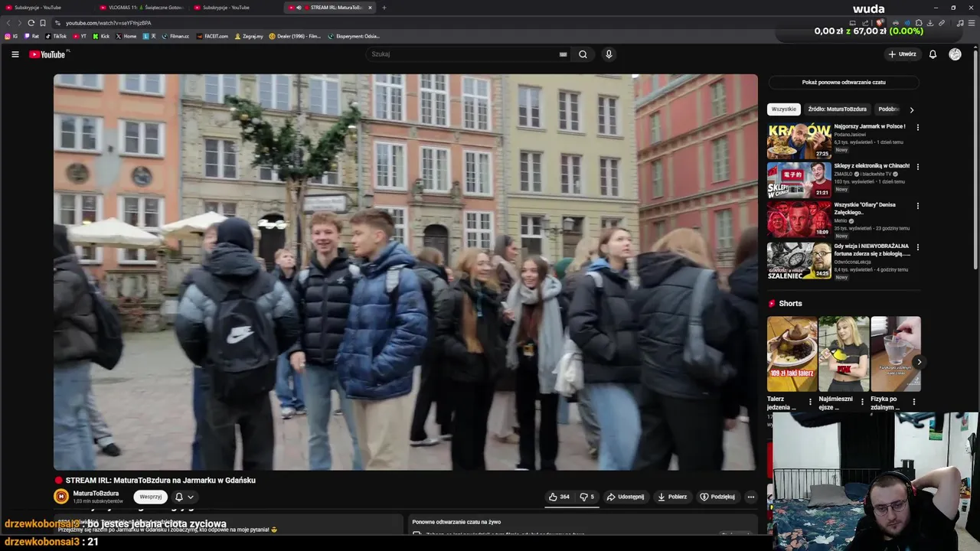Click the Pobierz download button

click(672, 497)
